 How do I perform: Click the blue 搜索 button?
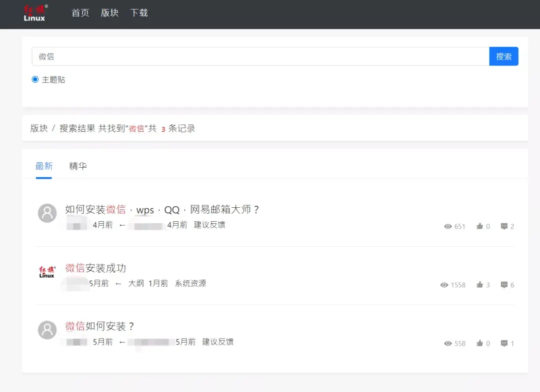(503, 56)
